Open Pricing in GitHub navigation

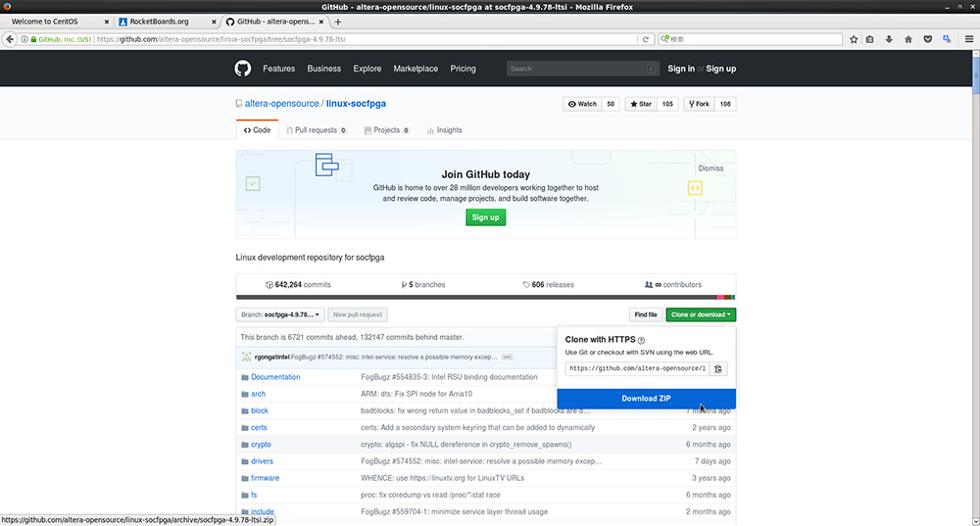pyautogui.click(x=463, y=69)
